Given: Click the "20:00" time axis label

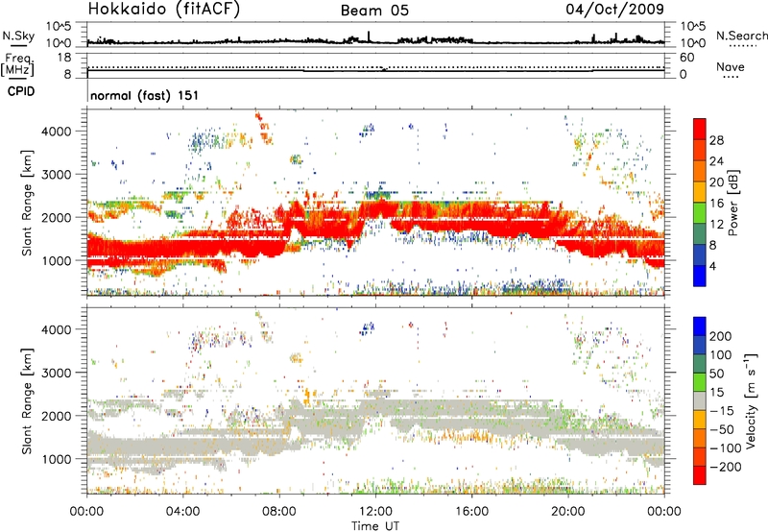Looking at the screenshot, I should coord(568,512).
